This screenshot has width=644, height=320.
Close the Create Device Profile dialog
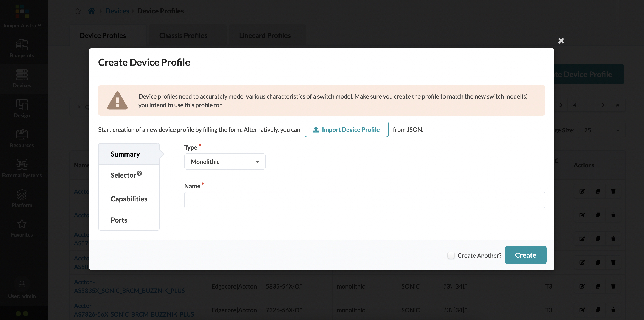click(x=561, y=41)
